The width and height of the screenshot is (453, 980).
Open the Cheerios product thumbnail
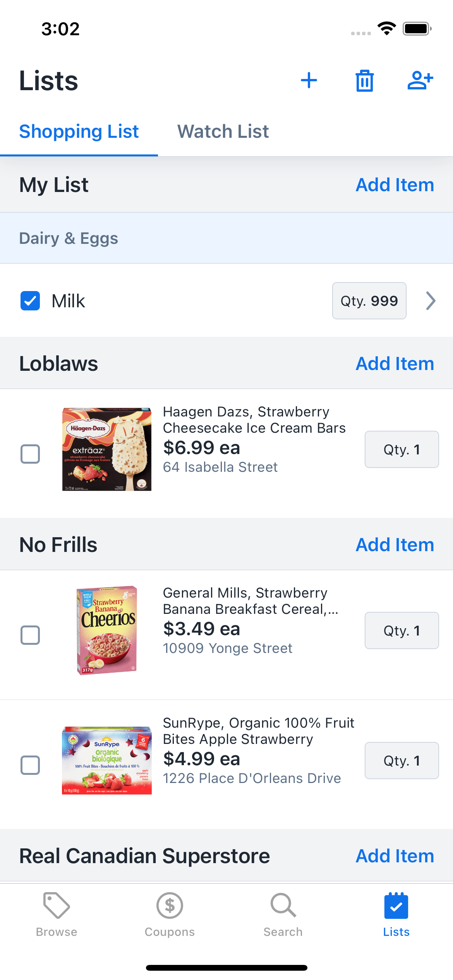click(107, 630)
